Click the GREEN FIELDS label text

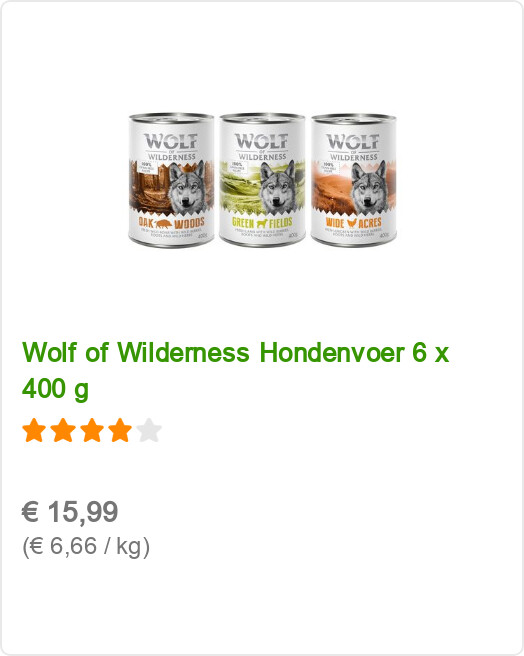262,223
